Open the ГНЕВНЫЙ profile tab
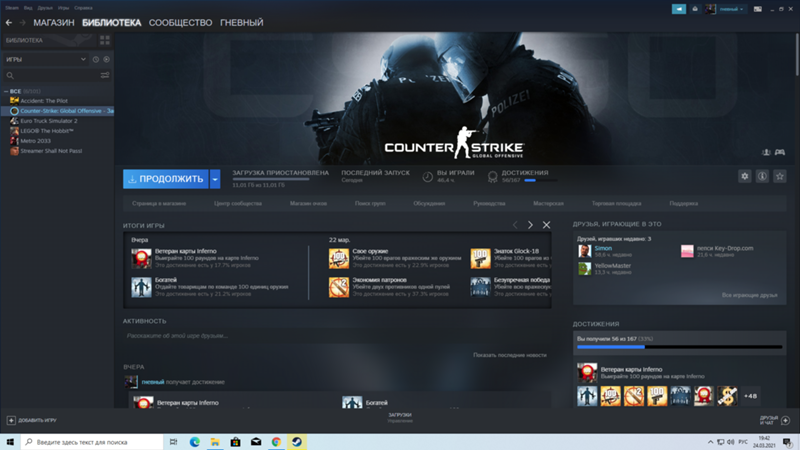800x450 pixels. [241, 22]
